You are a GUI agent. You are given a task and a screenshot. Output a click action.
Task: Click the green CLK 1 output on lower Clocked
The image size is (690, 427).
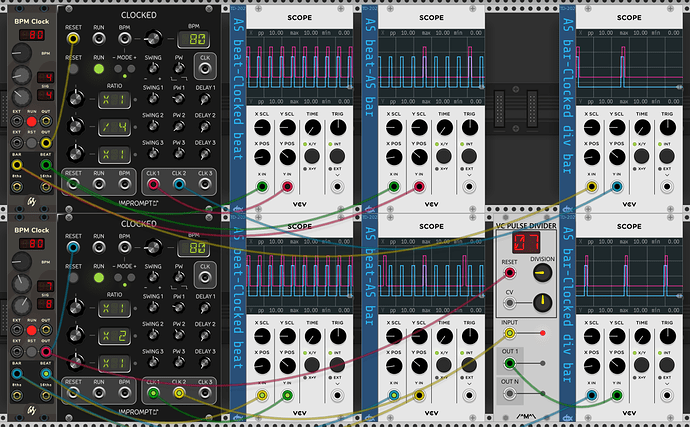[x=153, y=393]
